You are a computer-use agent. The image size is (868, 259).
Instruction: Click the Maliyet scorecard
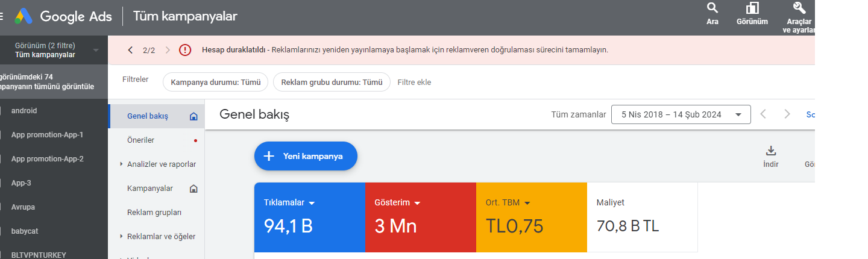point(643,217)
